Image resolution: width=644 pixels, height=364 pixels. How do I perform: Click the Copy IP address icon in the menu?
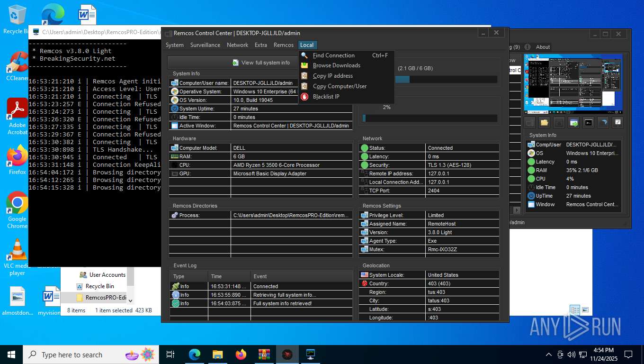304,76
